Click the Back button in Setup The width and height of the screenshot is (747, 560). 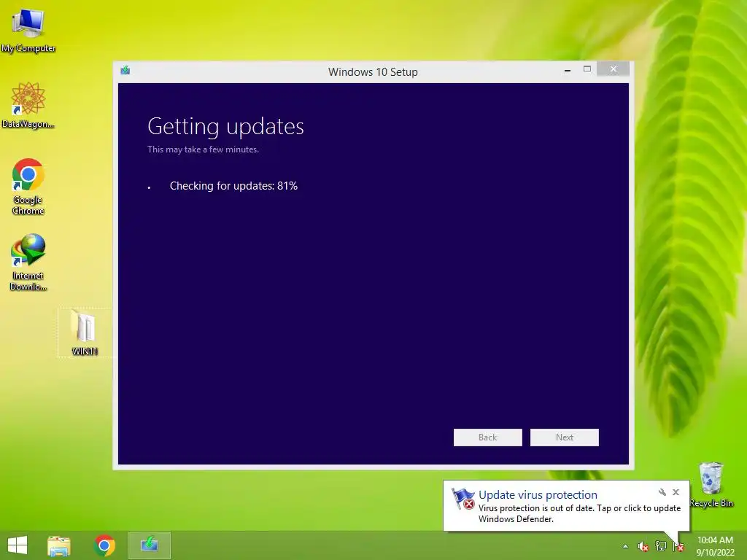[487, 437]
